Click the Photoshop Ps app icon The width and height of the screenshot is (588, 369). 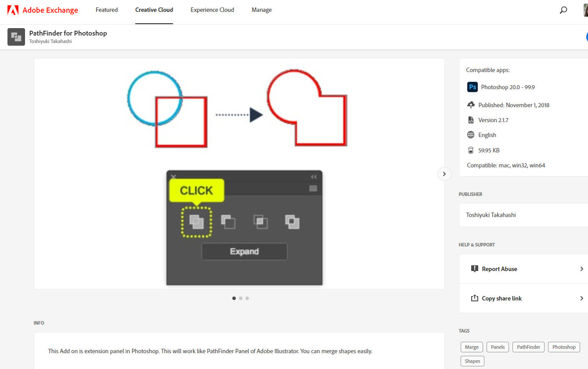[473, 87]
